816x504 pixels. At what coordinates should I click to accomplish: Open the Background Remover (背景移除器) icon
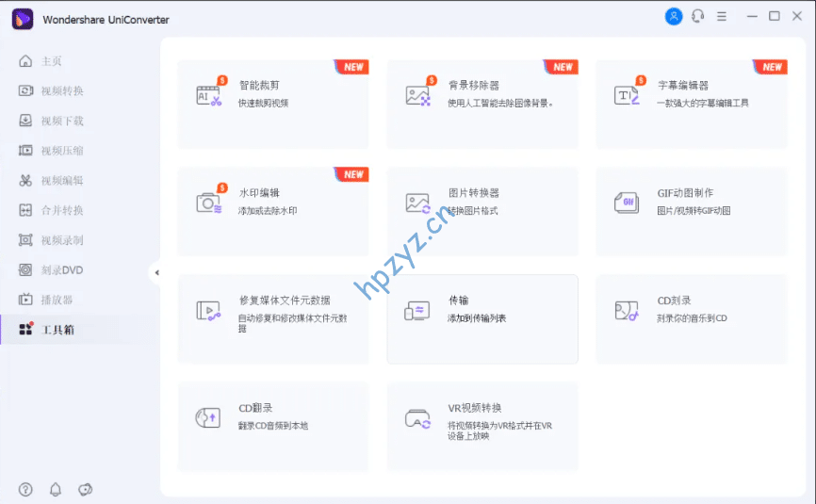pos(417,94)
